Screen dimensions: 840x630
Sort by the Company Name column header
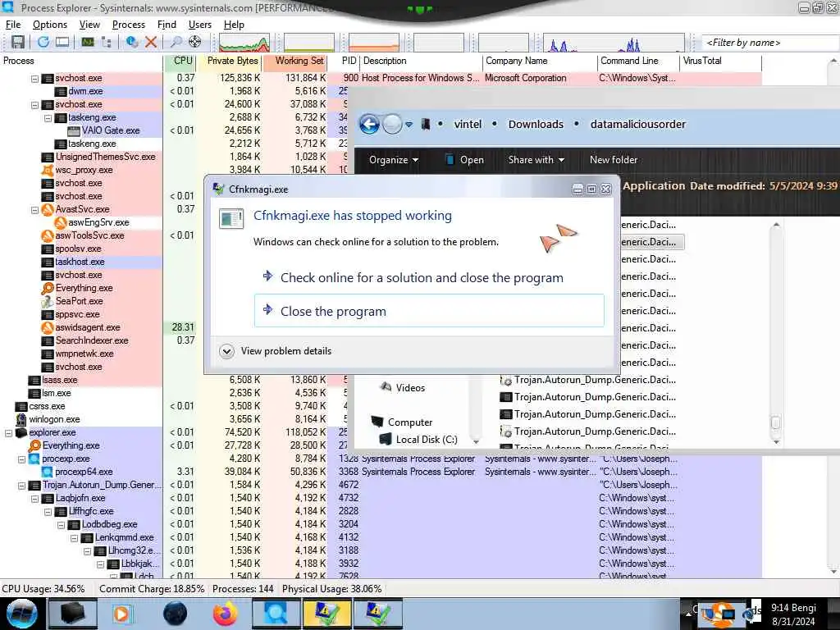click(x=540, y=61)
